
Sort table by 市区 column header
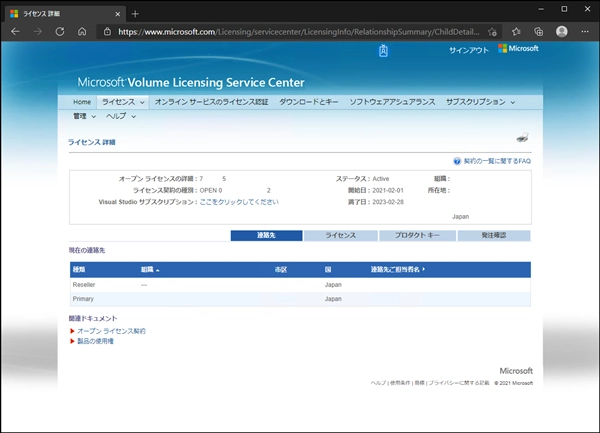point(281,270)
